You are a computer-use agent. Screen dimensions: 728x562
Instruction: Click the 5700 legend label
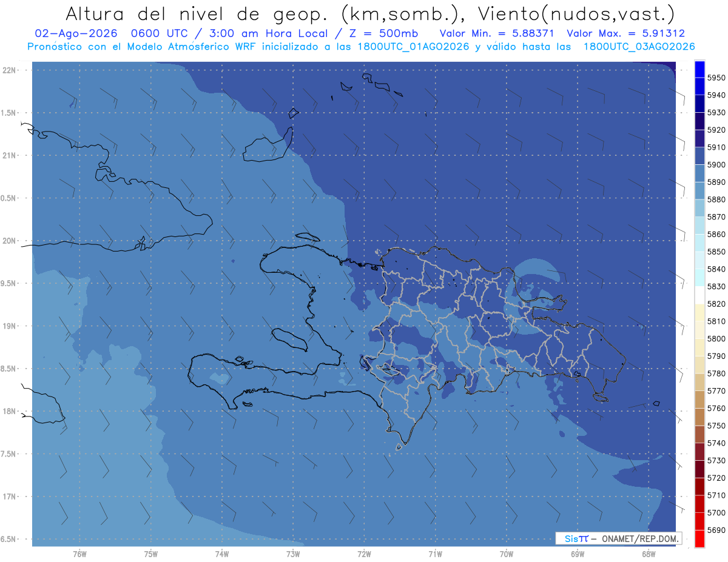coord(716,512)
